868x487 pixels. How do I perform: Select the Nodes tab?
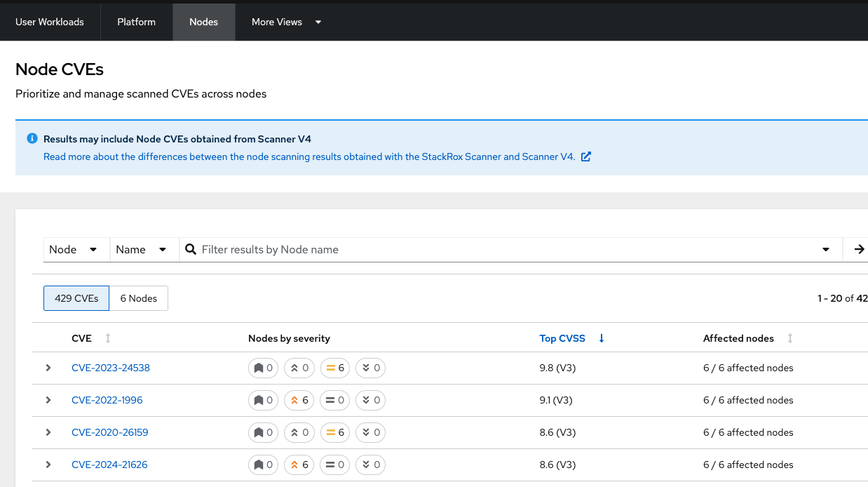[x=204, y=22]
